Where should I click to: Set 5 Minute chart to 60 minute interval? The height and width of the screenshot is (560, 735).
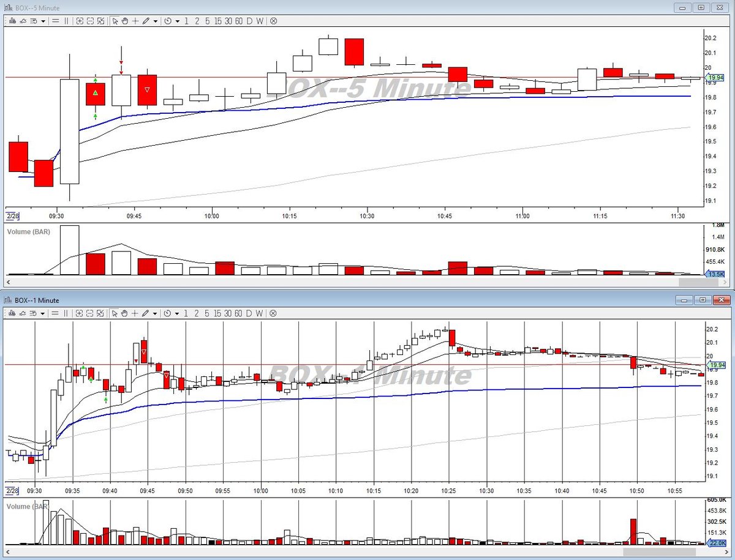pos(239,21)
